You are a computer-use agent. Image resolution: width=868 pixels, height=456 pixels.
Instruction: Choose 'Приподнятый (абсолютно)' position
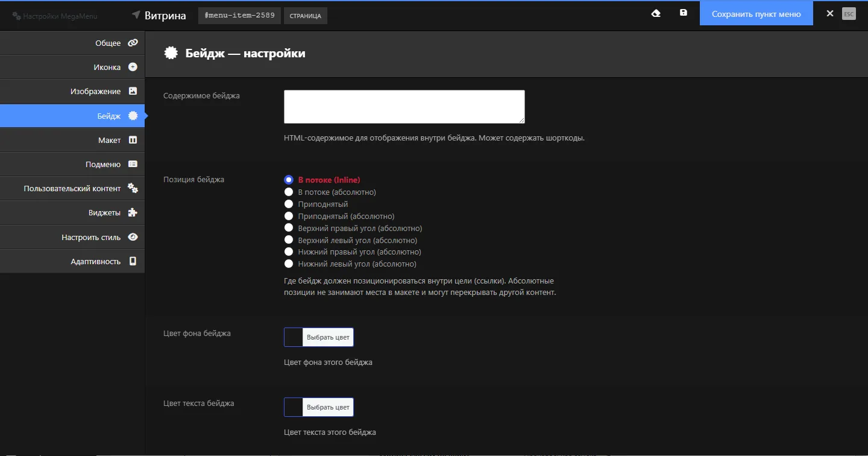click(289, 216)
